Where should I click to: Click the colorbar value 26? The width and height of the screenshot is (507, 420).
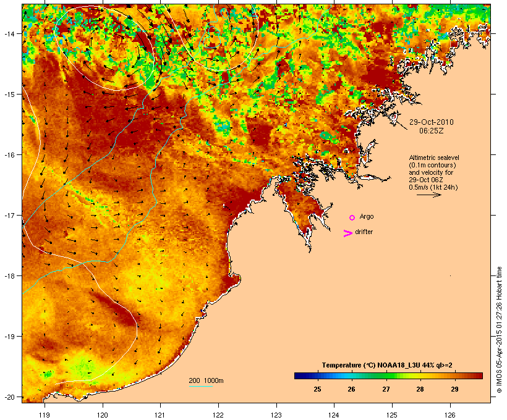coord(351,389)
